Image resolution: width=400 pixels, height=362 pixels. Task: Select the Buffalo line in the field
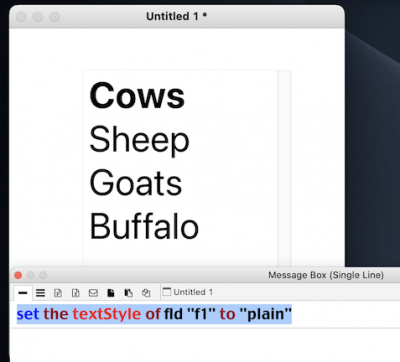(x=144, y=226)
